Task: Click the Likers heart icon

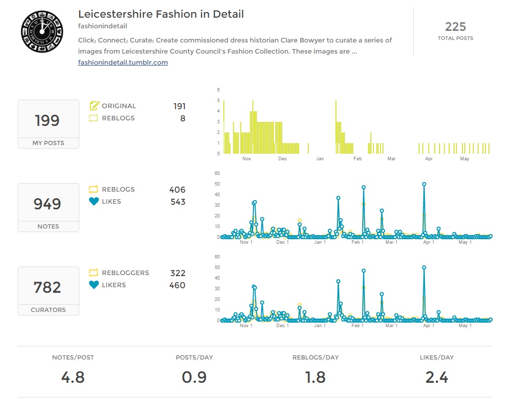Action: pos(94,285)
